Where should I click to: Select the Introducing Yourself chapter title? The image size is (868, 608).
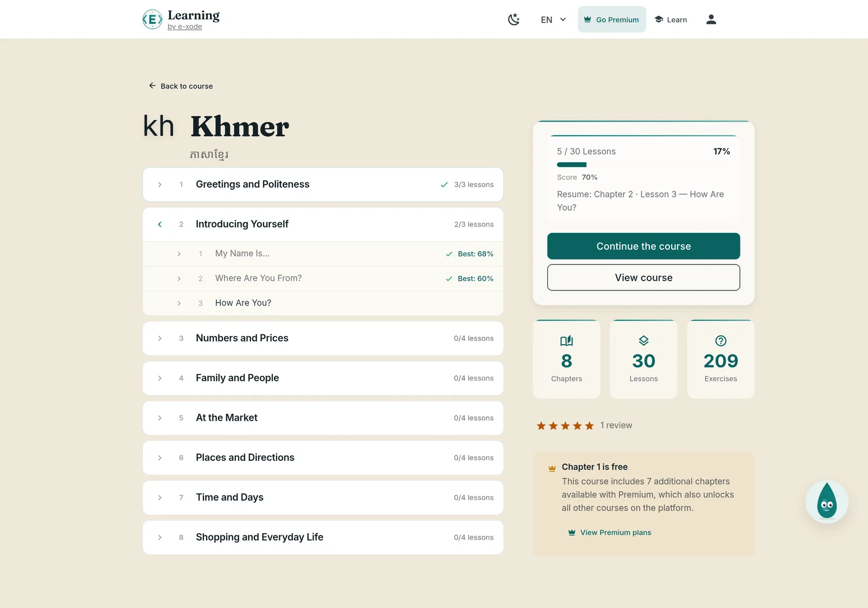tap(242, 224)
